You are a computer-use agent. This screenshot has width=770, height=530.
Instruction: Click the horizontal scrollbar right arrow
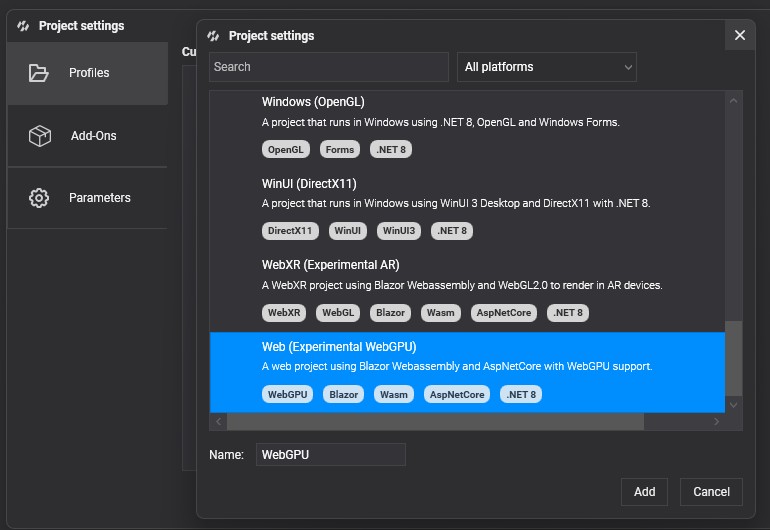pyautogui.click(x=716, y=423)
